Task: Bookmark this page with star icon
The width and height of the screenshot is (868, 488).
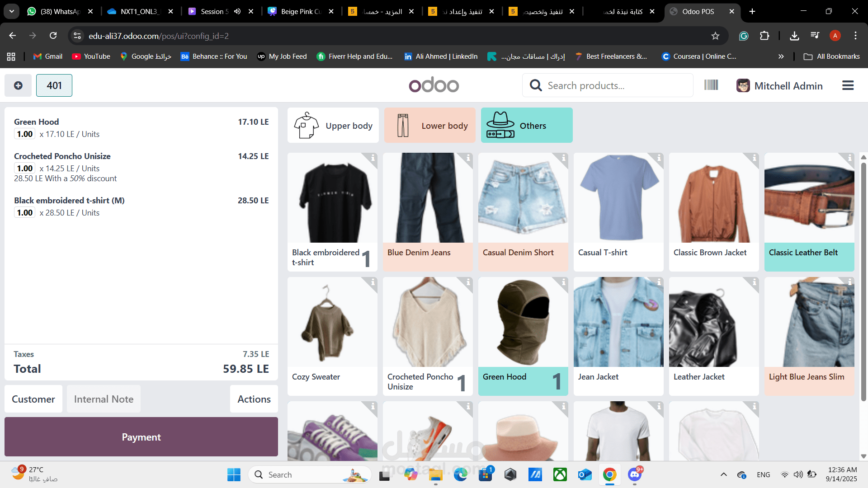Action: click(x=715, y=36)
